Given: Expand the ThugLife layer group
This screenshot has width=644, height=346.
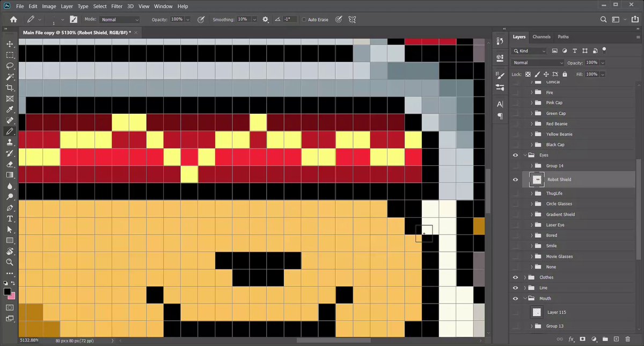Looking at the screenshot, I should [x=532, y=193].
